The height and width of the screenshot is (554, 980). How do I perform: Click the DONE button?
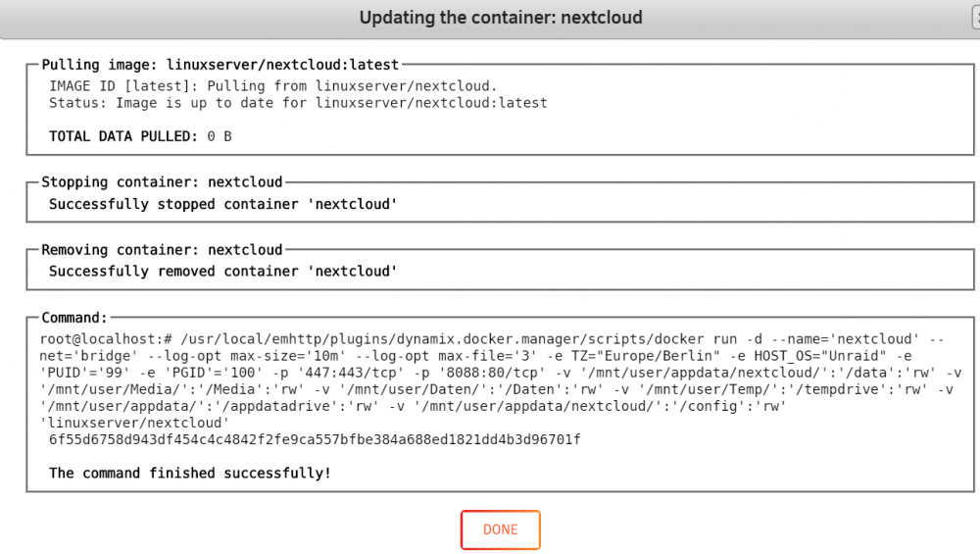tap(500, 529)
